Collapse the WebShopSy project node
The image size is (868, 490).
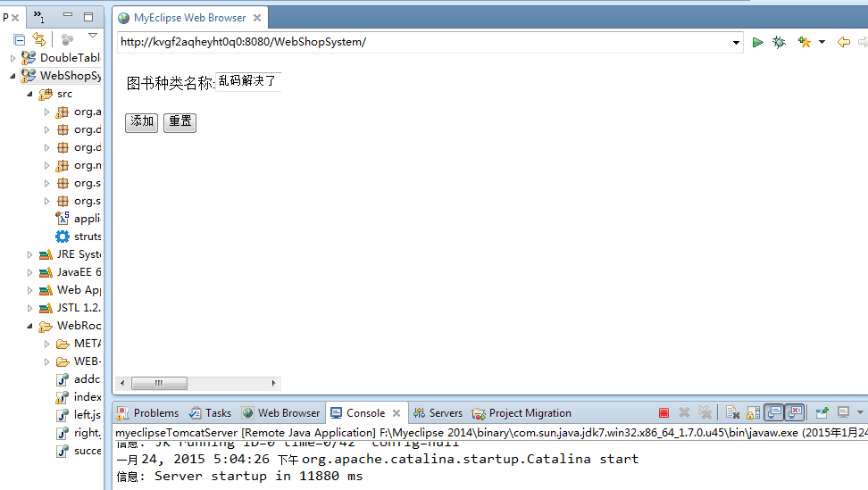[13, 76]
